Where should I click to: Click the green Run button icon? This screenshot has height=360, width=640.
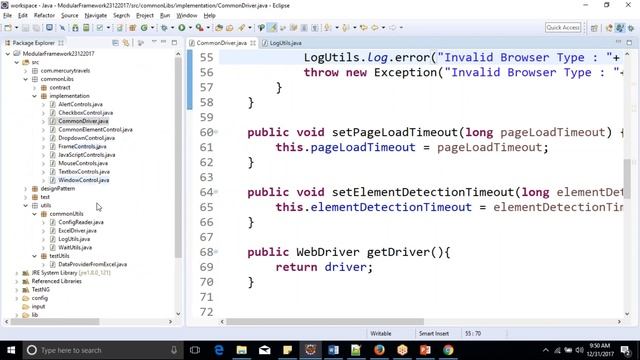point(182,28)
